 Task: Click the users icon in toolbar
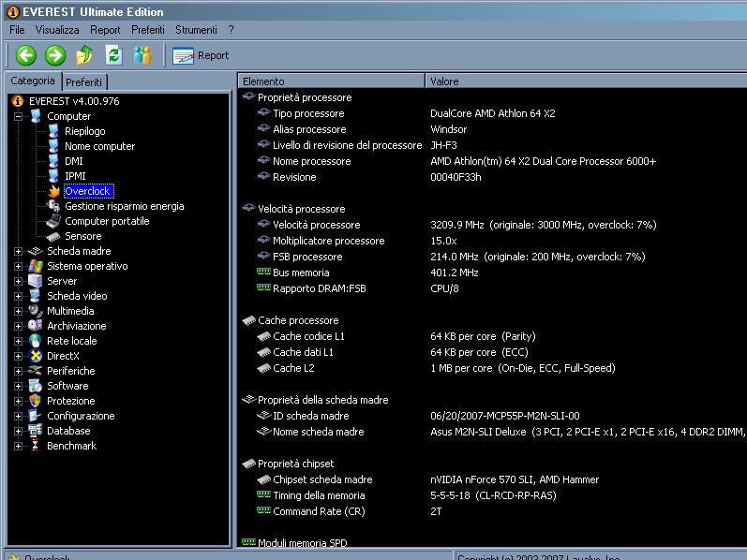tap(142, 55)
